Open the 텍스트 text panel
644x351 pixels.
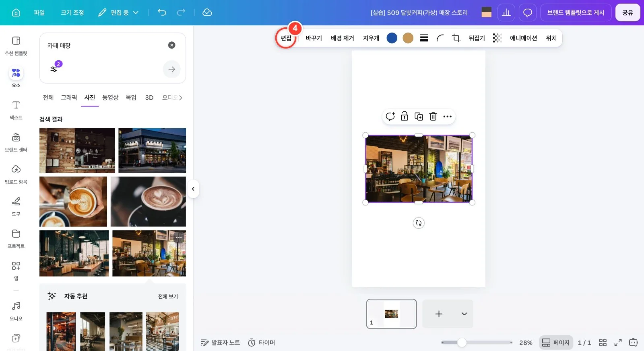click(16, 109)
